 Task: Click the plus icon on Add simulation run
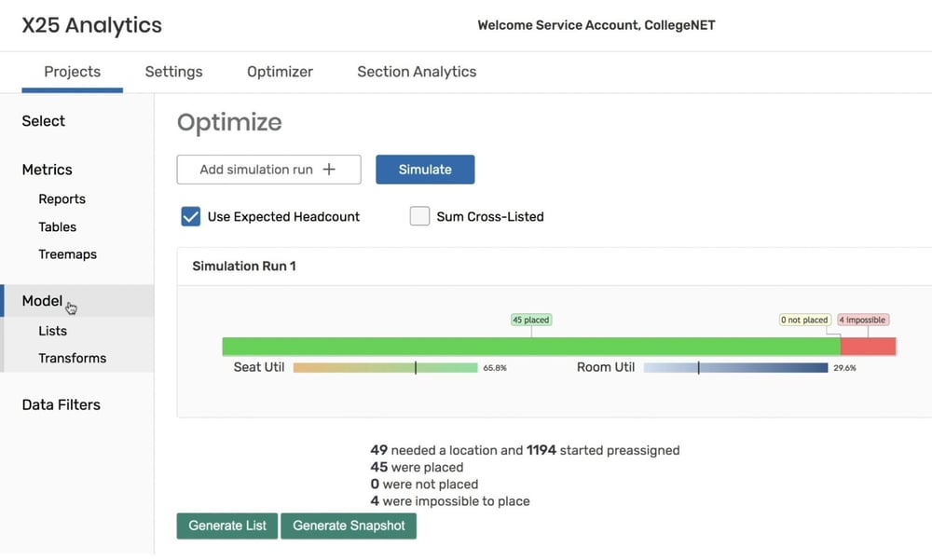point(328,170)
